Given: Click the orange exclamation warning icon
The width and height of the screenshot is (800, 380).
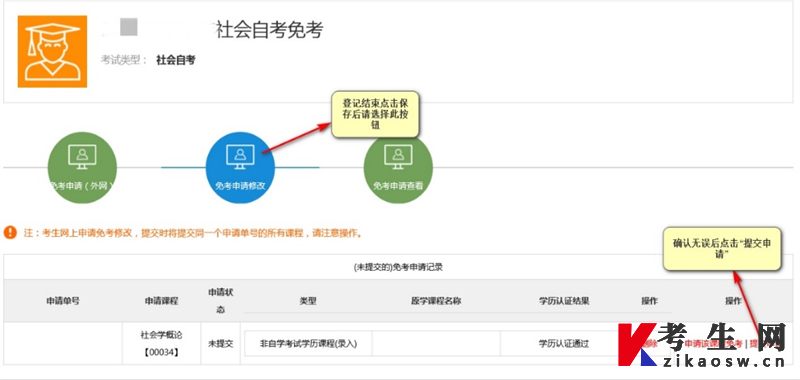Looking at the screenshot, I should 10,233.
